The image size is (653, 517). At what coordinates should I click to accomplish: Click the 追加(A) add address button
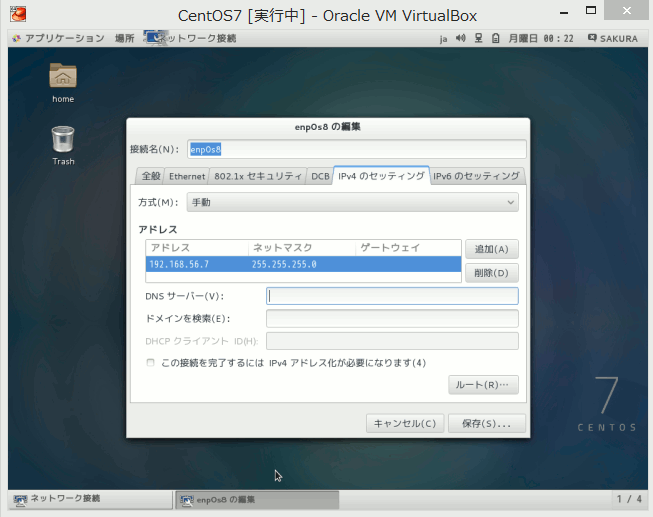tap(491, 249)
